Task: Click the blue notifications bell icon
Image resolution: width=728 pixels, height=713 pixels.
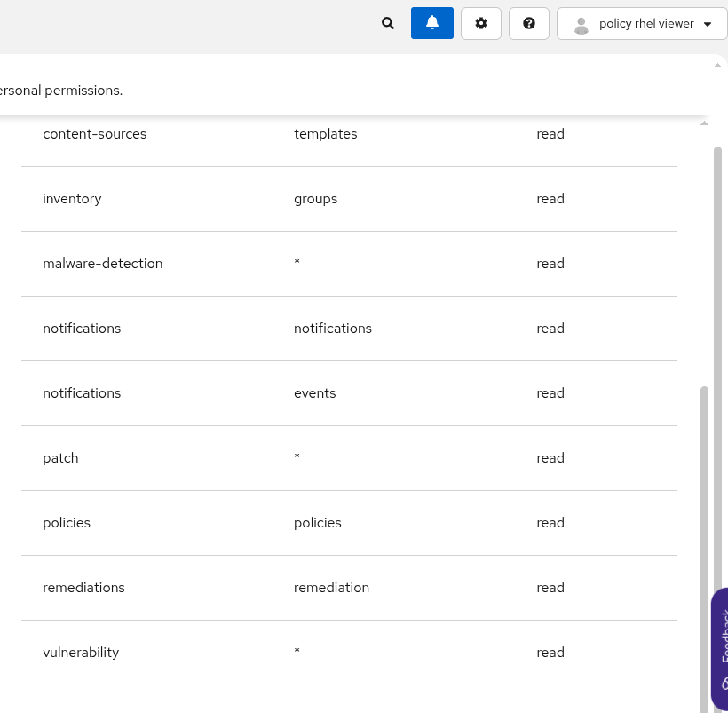Action: pos(432,23)
